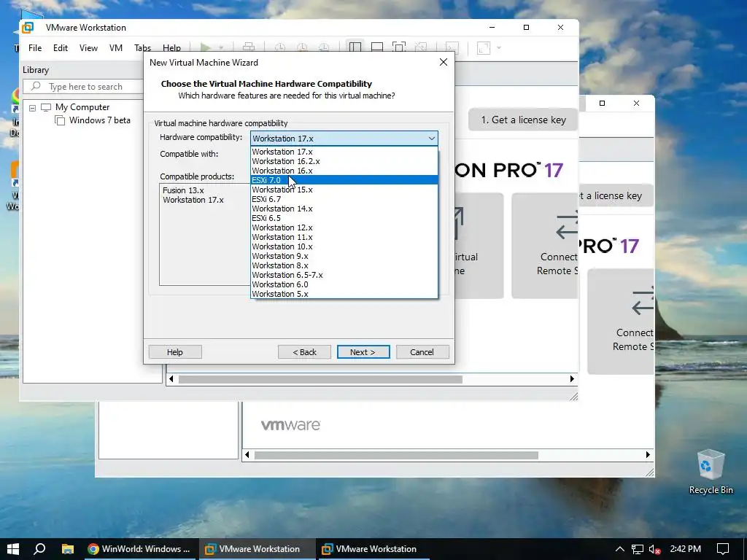Toggle the thumbnail bar toolbar icon
Viewport: 747px width, 560px height.
click(x=377, y=47)
